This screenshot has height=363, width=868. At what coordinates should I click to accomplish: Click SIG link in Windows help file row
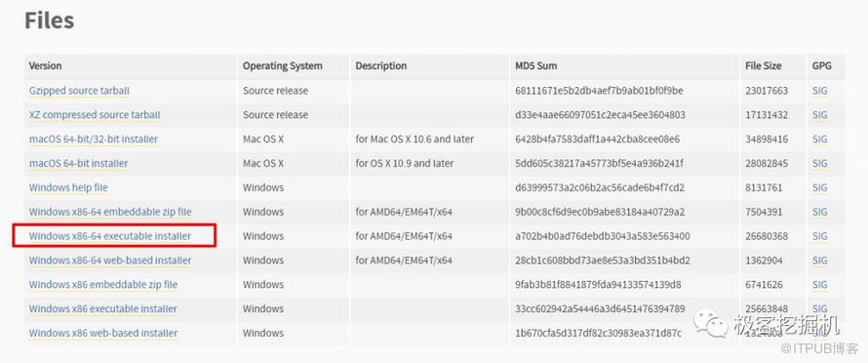[820, 187]
